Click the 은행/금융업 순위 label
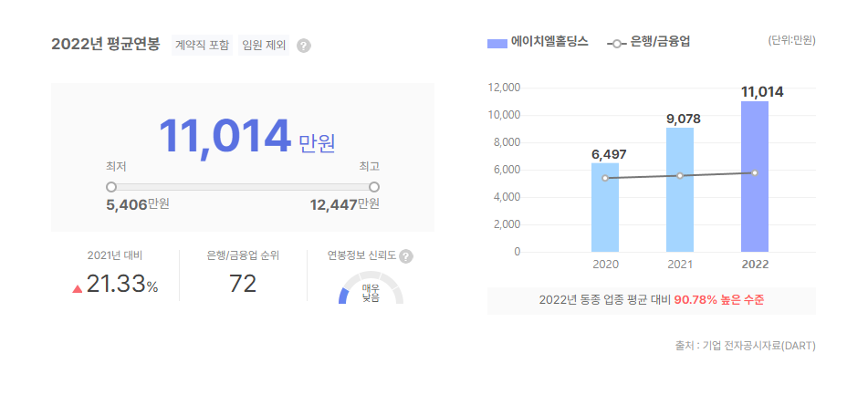This screenshot has height=395, width=868. [x=243, y=255]
